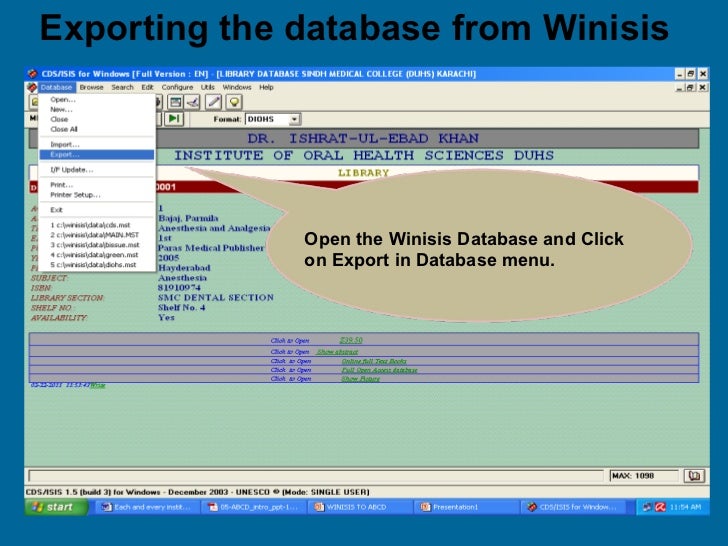Switch to WINISIS TO ABCD taskbar item
Viewport: 728px width, 546px height.
(x=360, y=507)
